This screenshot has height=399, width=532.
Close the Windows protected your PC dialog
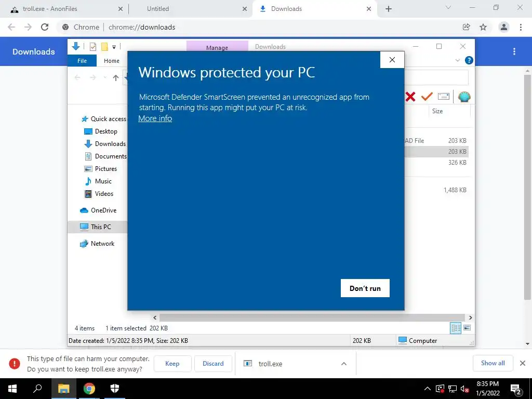[x=392, y=60]
